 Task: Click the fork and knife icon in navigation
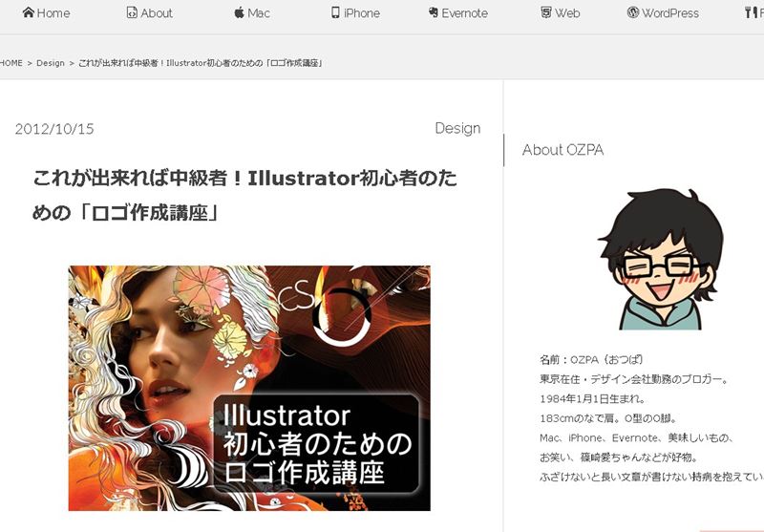tap(750, 12)
